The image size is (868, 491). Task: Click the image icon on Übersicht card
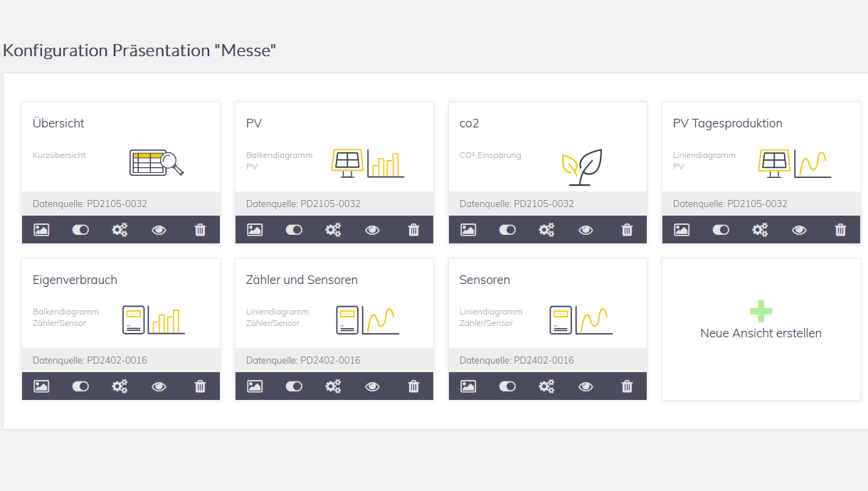41,230
